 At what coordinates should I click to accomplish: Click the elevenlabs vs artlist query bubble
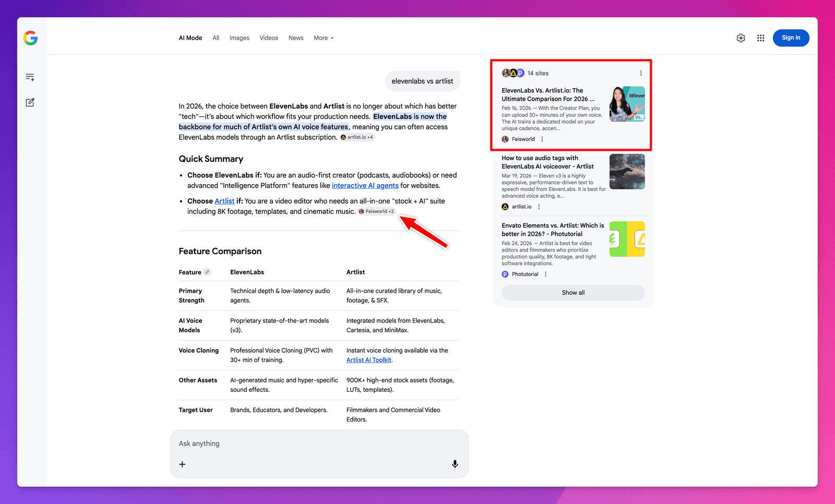coord(422,81)
